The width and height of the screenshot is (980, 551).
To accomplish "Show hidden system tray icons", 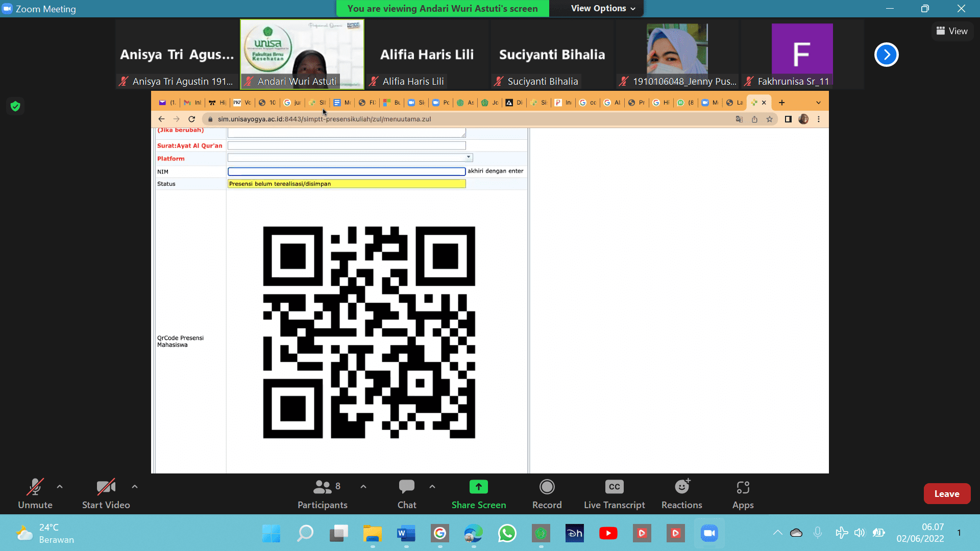I will [777, 533].
